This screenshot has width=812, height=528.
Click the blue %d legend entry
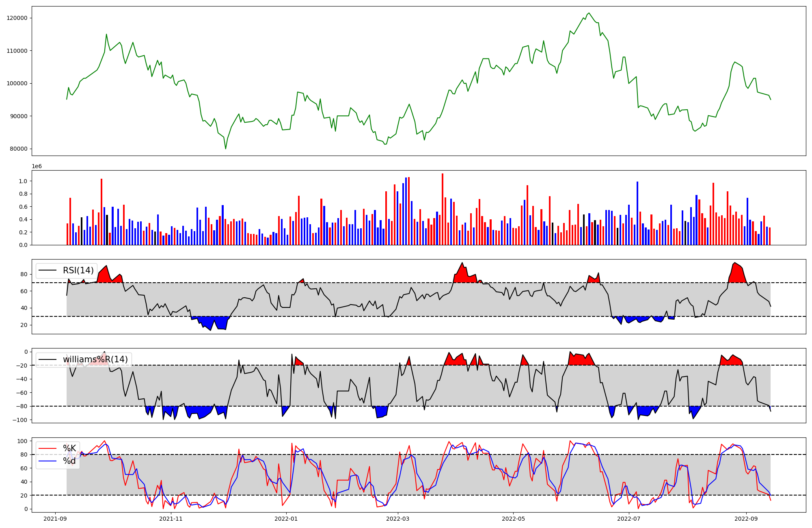coord(69,461)
